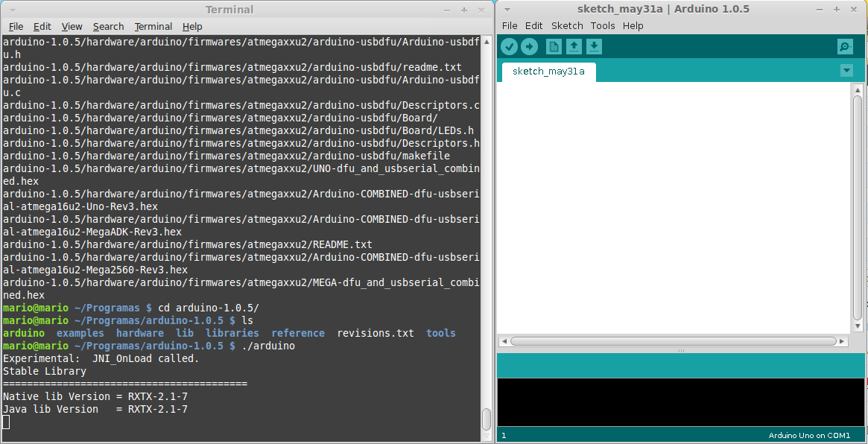
Task: Click 'hardware' directory name in ls output
Action: tap(139, 333)
